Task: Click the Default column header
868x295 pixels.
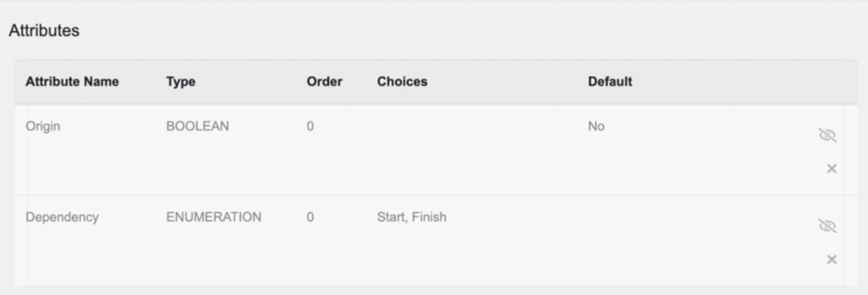Action: click(x=610, y=82)
